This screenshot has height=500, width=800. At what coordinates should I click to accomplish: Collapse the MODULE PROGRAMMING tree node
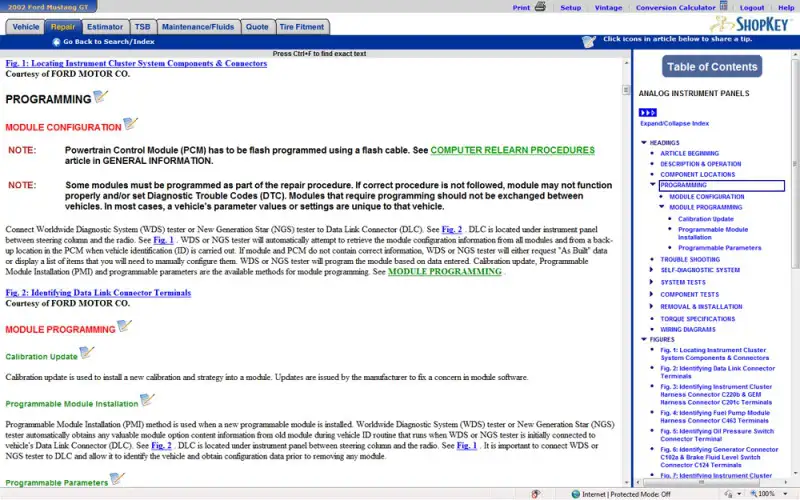(x=662, y=207)
